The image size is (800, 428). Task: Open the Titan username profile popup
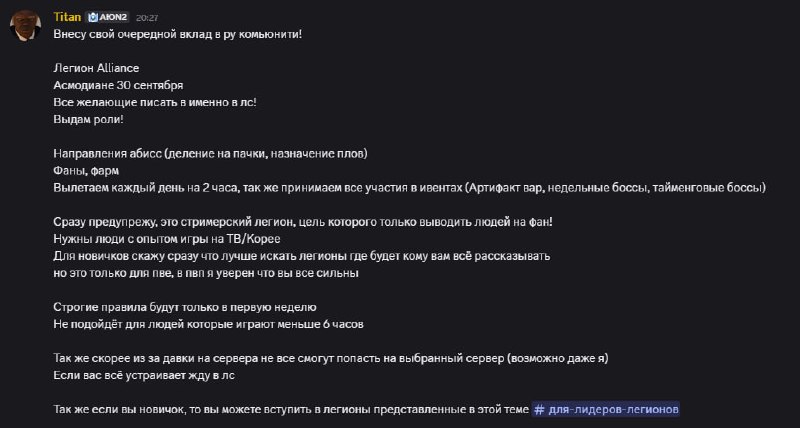point(67,17)
